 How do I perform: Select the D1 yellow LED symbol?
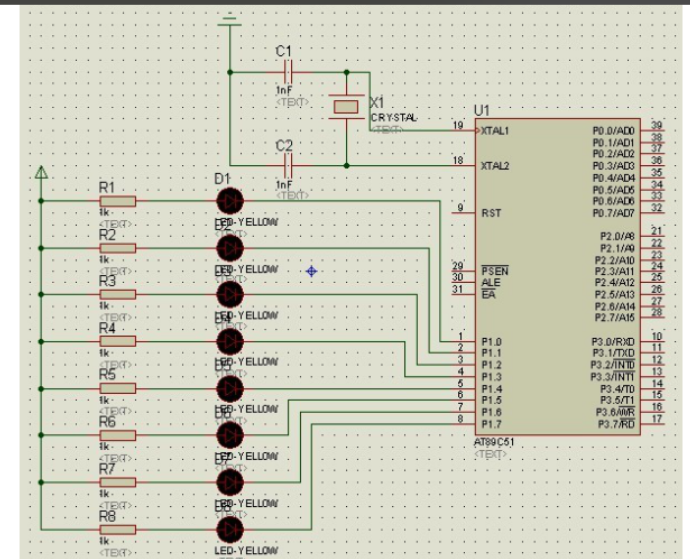point(230,200)
